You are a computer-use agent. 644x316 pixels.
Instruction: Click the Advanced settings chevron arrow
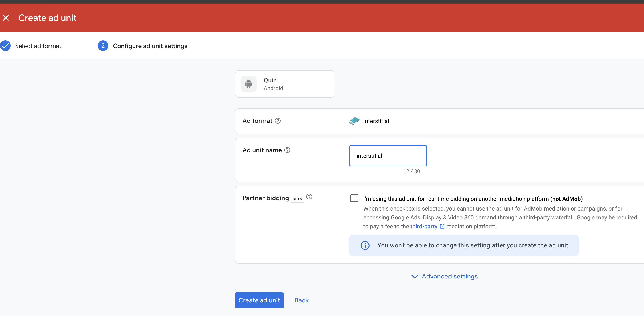415,276
